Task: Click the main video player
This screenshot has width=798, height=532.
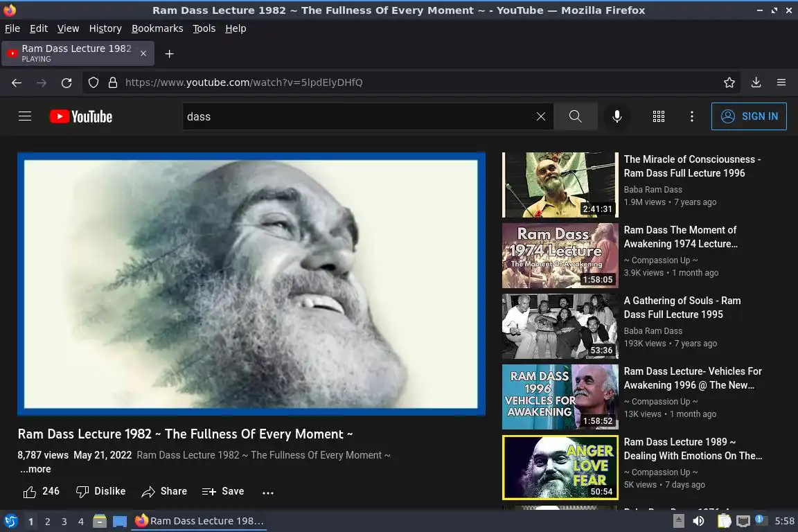Action: pos(251,284)
